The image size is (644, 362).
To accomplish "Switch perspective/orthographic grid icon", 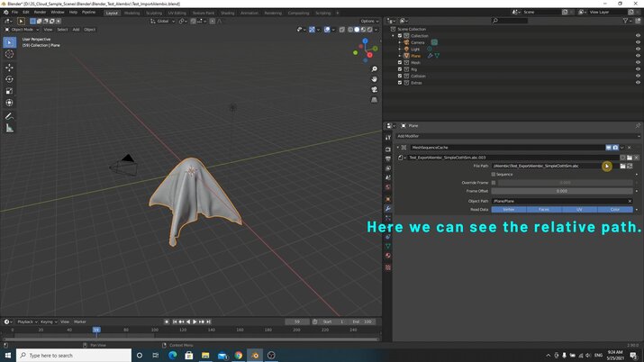I will 374,100.
